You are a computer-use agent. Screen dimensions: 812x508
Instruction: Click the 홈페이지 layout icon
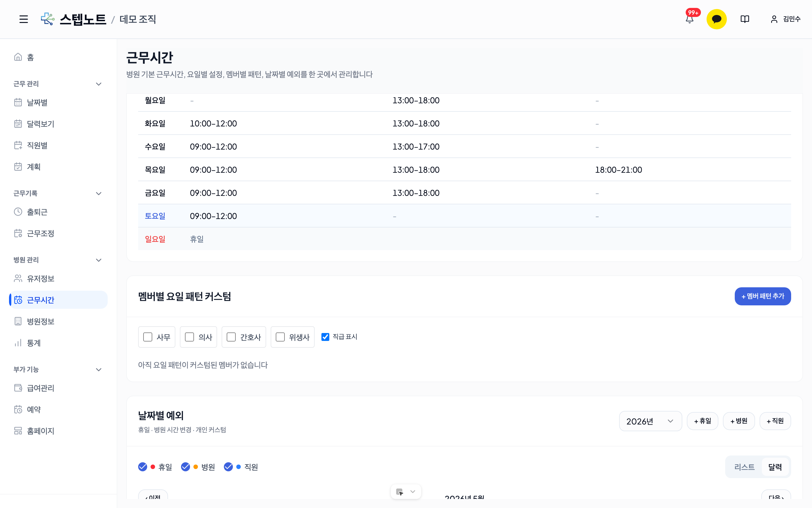[x=18, y=431]
